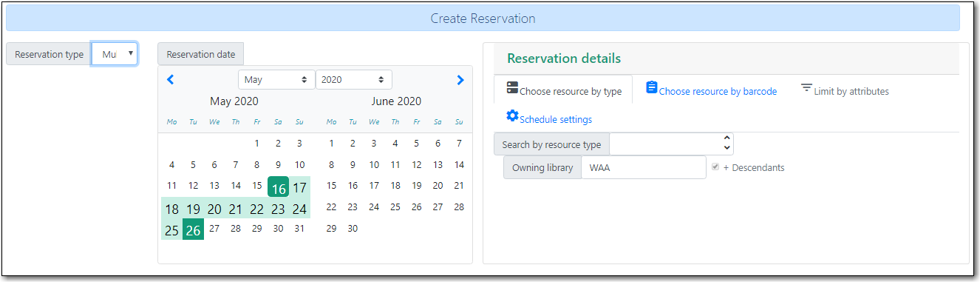Screen dimensions: 980x282
Task: Select May 8 in calendar
Action: coord(256,165)
